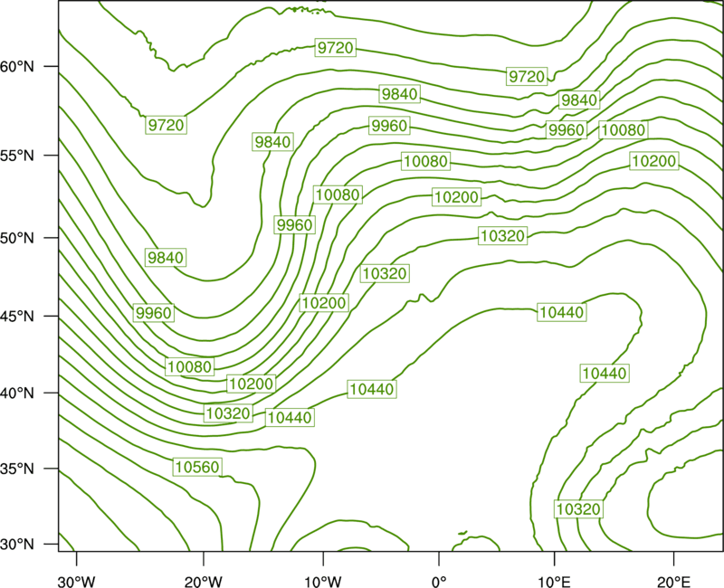The image size is (724, 588).
Task: Click the 10560 contour label
Action: [197, 467]
